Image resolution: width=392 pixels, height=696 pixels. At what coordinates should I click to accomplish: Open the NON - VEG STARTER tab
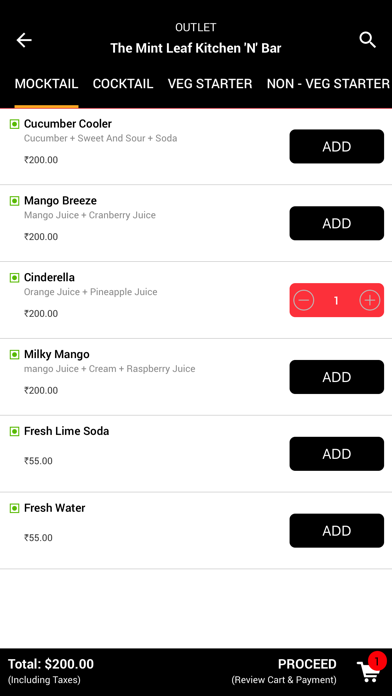(328, 84)
